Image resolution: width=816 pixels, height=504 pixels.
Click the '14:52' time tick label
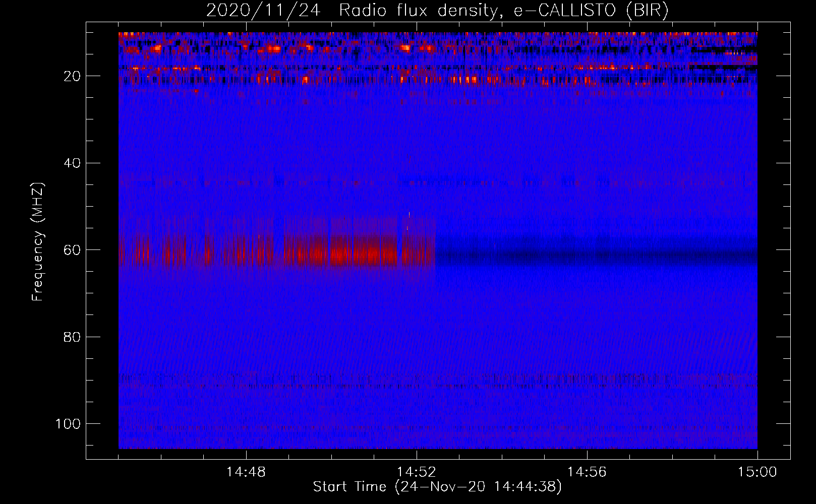tap(417, 472)
